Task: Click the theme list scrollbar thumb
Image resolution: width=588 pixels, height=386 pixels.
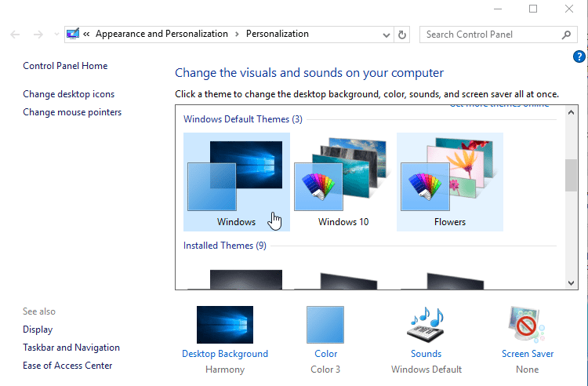Action: click(x=571, y=175)
